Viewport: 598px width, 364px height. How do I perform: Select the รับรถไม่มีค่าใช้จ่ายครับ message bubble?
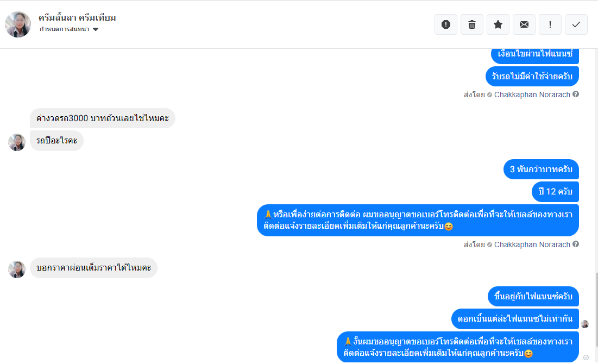[532, 76]
